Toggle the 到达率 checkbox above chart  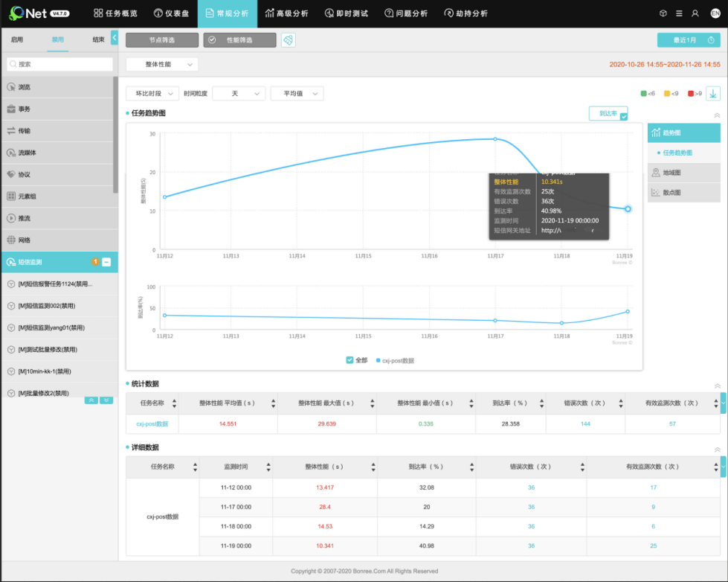[623, 116]
